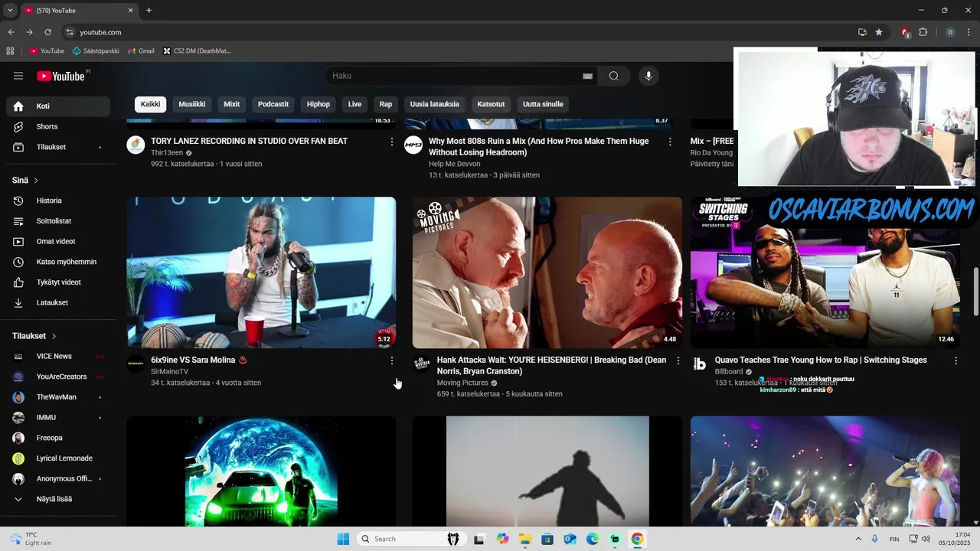Select the Kaikki filter chip
980x551 pixels.
click(151, 104)
